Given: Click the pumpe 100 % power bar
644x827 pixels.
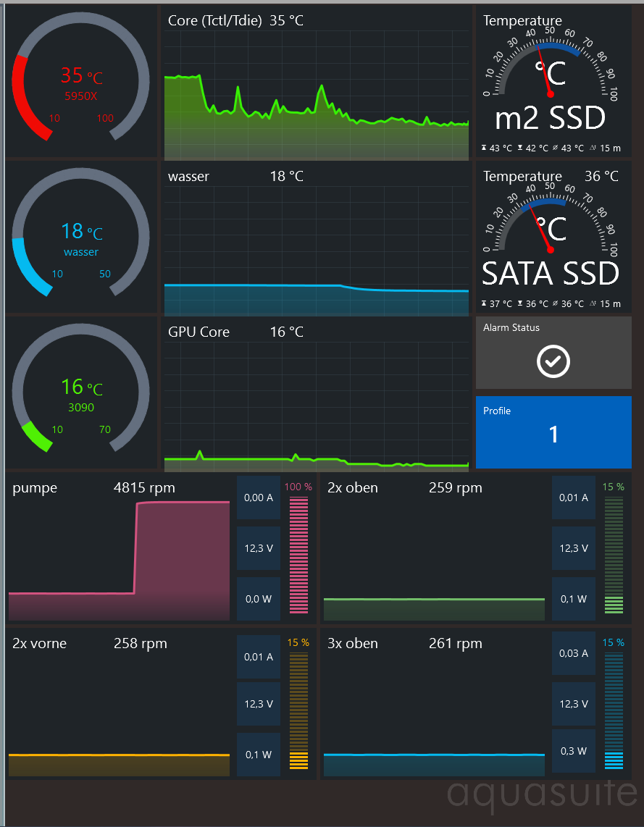Looking at the screenshot, I should [298, 555].
